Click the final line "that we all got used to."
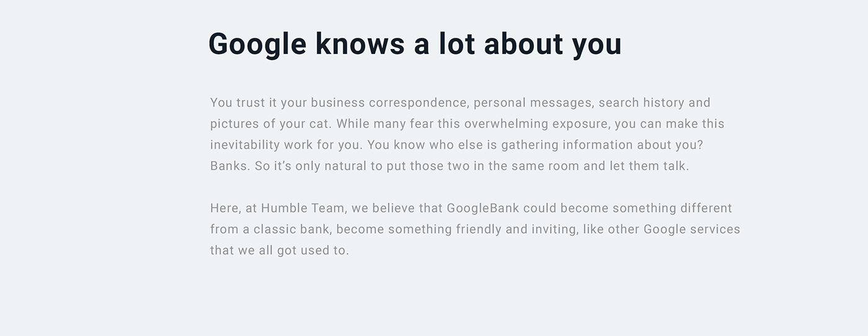 pos(280,250)
